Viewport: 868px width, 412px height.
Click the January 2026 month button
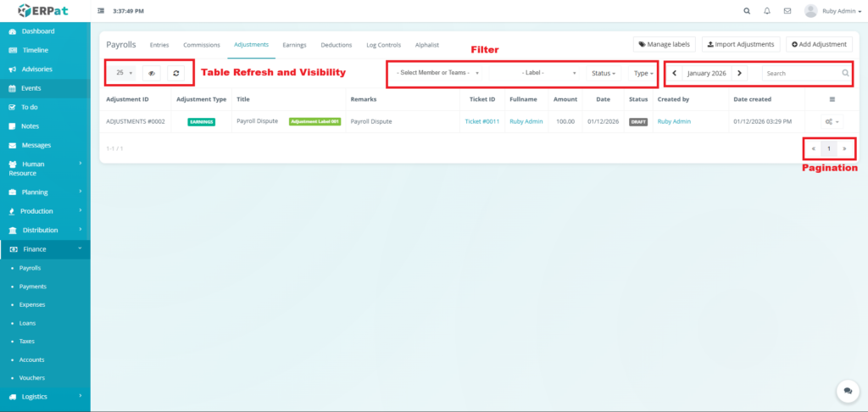click(707, 73)
